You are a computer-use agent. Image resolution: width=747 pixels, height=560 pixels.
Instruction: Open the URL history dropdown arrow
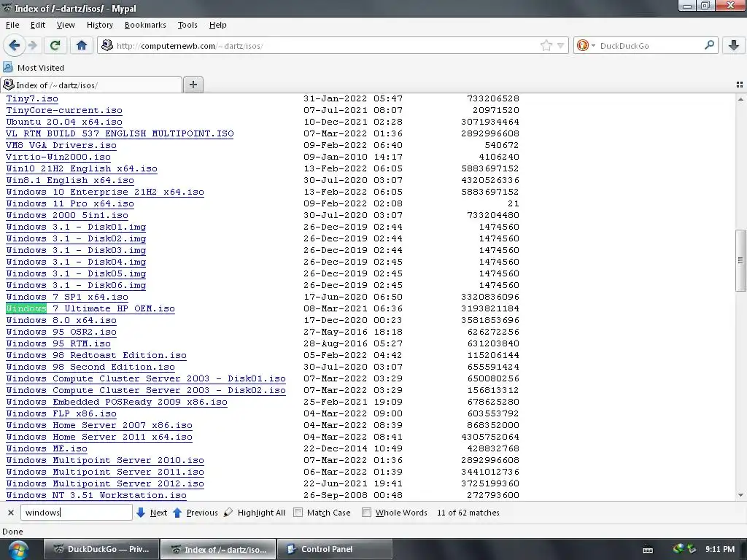[561, 46]
